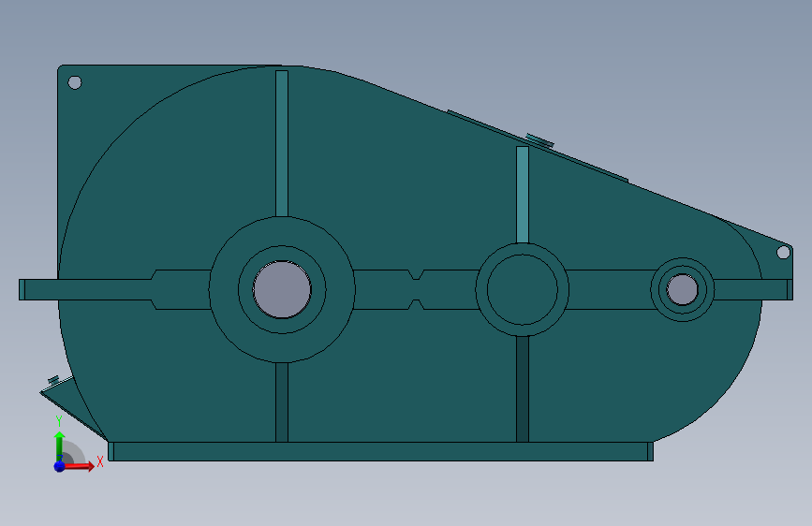This screenshot has width=812, height=526.
Task: Select the right end of the split flange
Action: click(790, 289)
